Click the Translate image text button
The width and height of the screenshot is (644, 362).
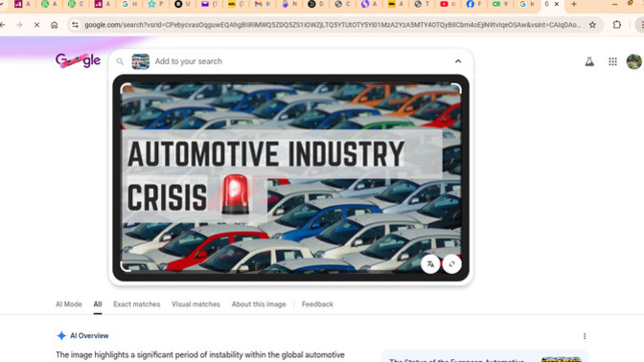tap(430, 264)
